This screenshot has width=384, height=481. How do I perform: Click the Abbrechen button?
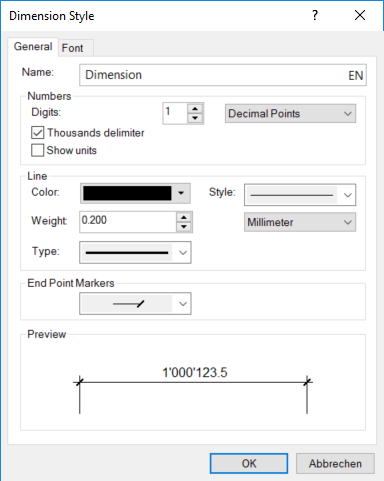pos(335,463)
